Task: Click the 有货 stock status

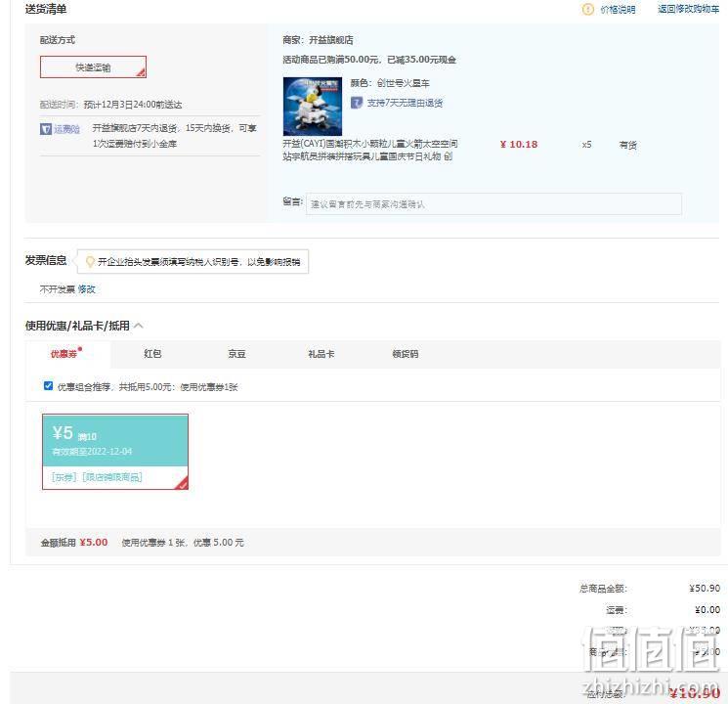Action: (x=627, y=145)
